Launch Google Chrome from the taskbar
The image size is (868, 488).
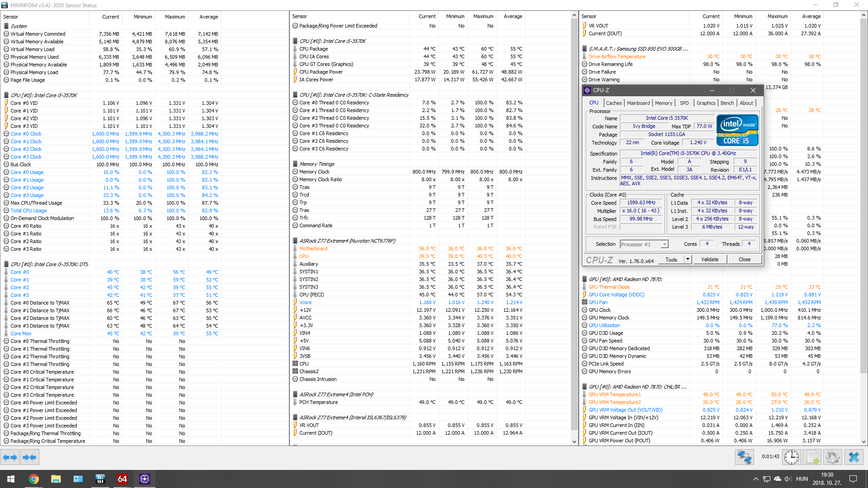pos(34,479)
